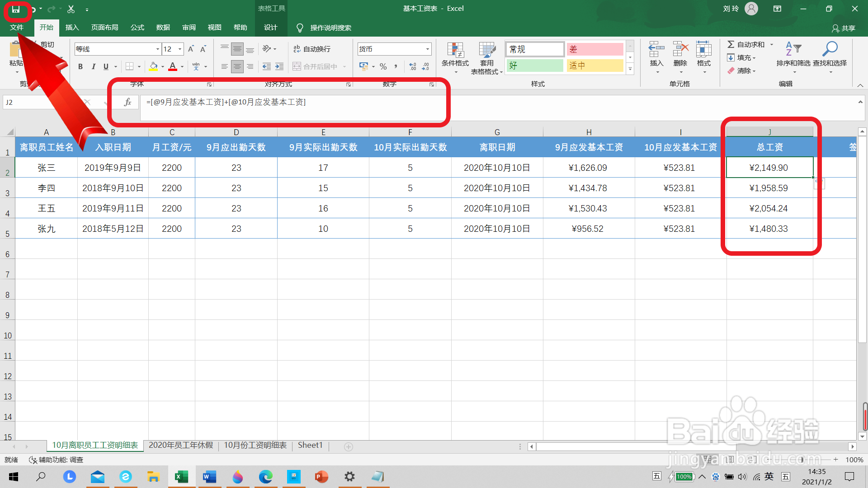Toggle Wrap Text (自动换行)
The width and height of the screenshot is (868, 488).
[x=312, y=49]
